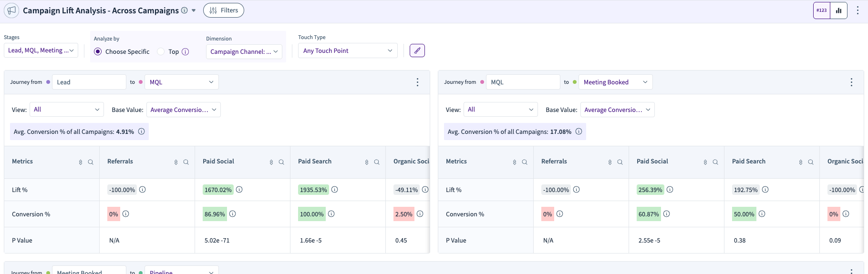This screenshot has height=274, width=868.
Task: Open the page-level kebab menu
Action: point(858,10)
